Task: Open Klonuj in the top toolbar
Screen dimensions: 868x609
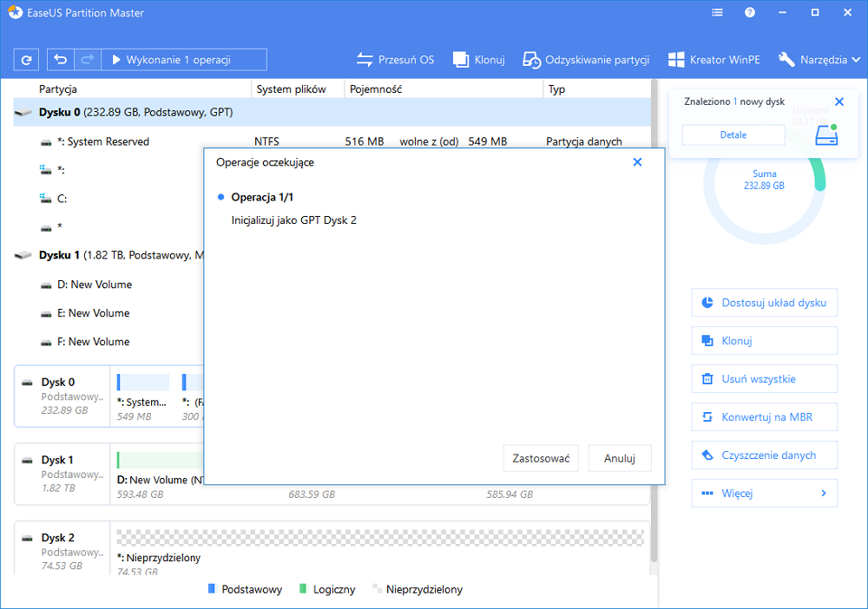Action: (479, 60)
